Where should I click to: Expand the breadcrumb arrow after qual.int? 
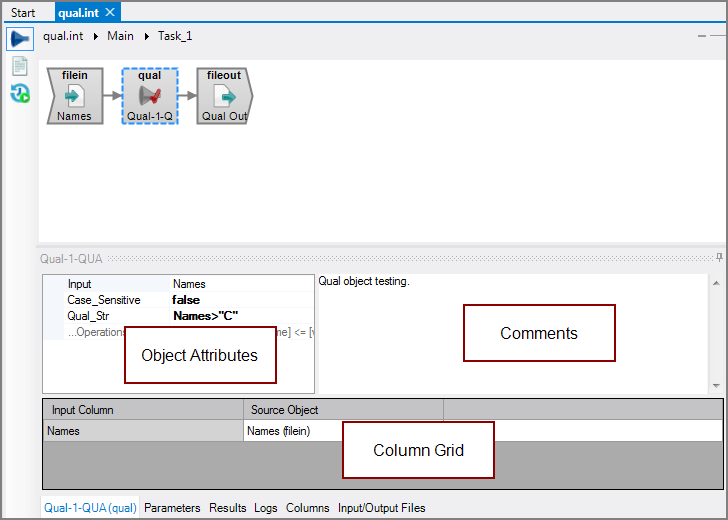click(x=96, y=36)
